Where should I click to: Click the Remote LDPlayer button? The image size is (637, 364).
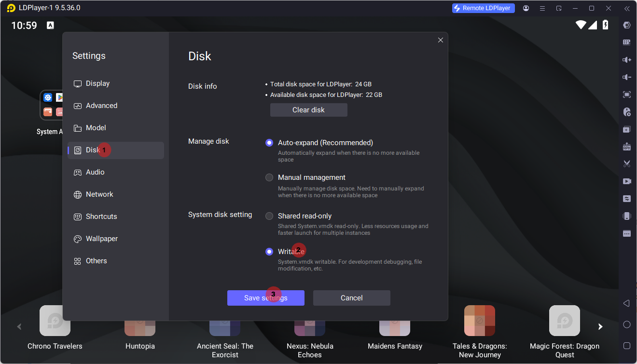[484, 8]
